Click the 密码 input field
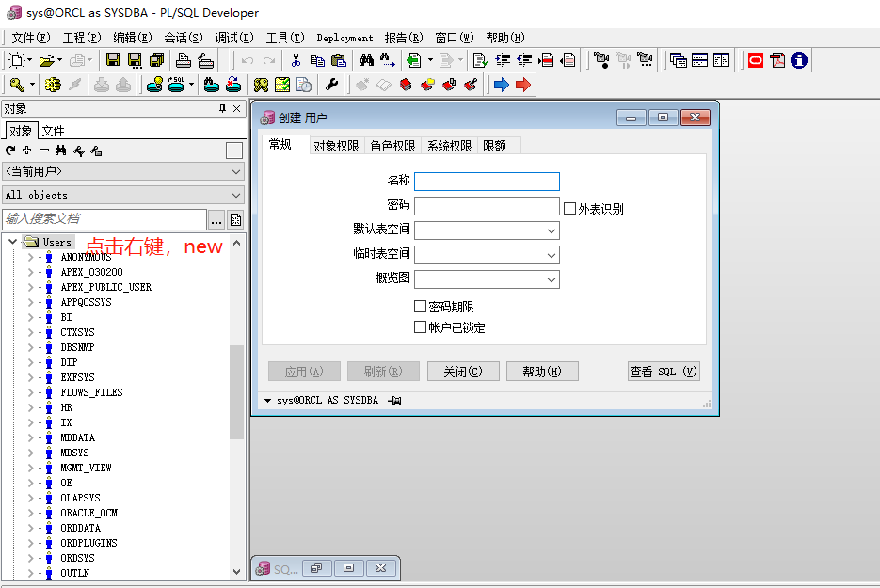The image size is (880, 588). click(x=487, y=206)
